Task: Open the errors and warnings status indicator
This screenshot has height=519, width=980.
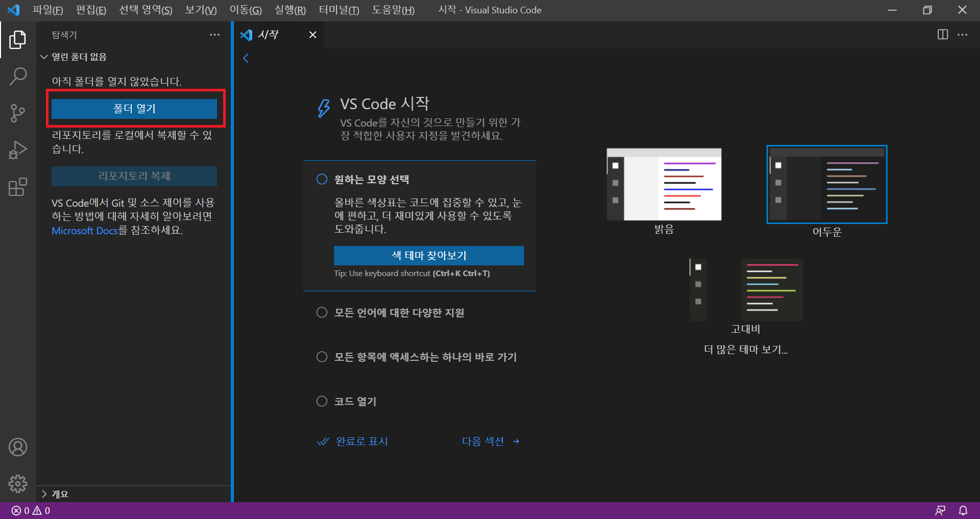Action: (x=31, y=510)
